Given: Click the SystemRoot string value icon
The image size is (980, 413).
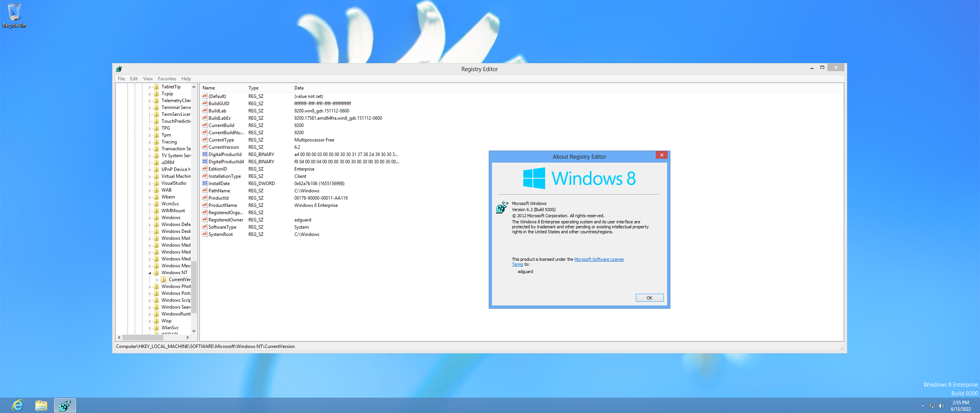Looking at the screenshot, I should point(205,234).
